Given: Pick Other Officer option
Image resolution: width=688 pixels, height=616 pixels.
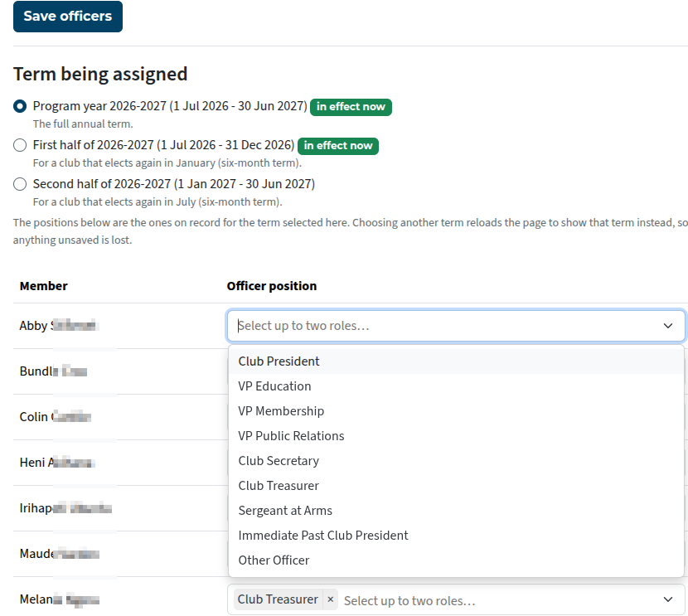Looking at the screenshot, I should (456, 560).
